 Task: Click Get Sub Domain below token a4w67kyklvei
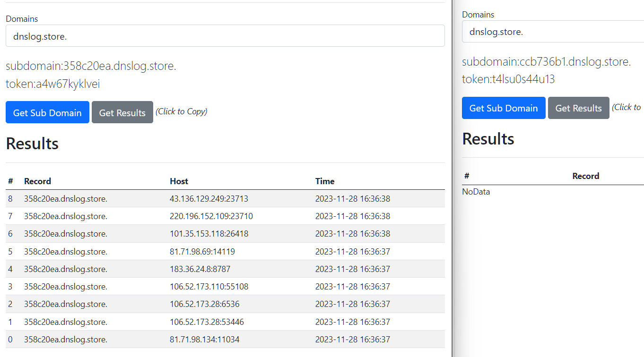click(47, 112)
